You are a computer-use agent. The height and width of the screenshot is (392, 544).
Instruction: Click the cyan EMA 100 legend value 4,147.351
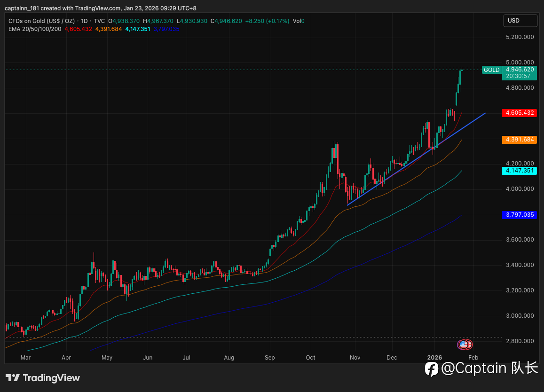click(x=138, y=29)
